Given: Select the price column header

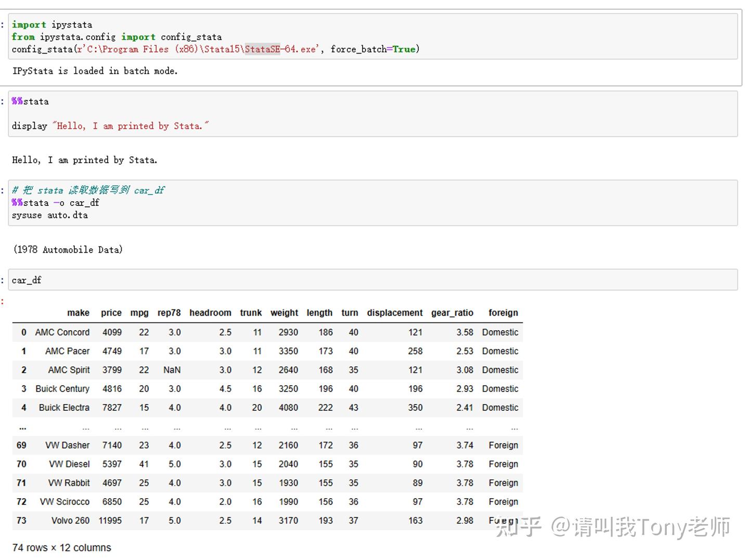Looking at the screenshot, I should point(111,312).
